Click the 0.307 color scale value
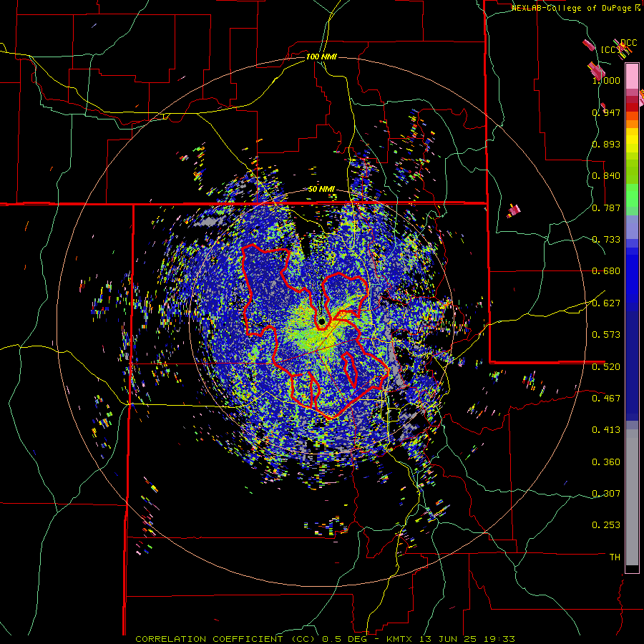The image size is (644, 644). [606, 494]
